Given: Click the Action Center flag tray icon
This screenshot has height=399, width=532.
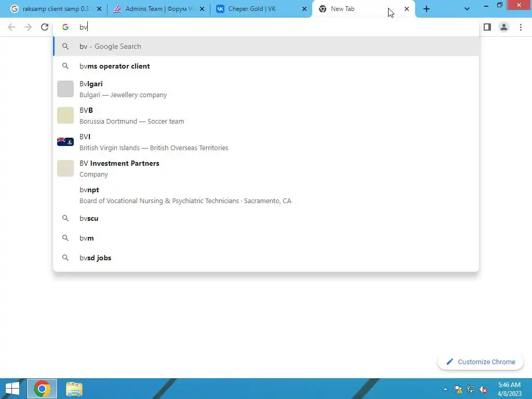Looking at the screenshot, I should click(x=458, y=389).
